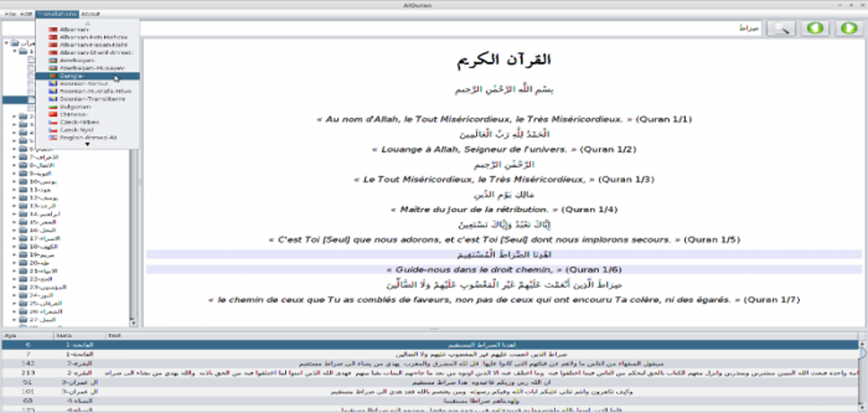Go back with the green left arrow
Image resolution: width=868 pixels, height=413 pixels.
[x=815, y=28]
